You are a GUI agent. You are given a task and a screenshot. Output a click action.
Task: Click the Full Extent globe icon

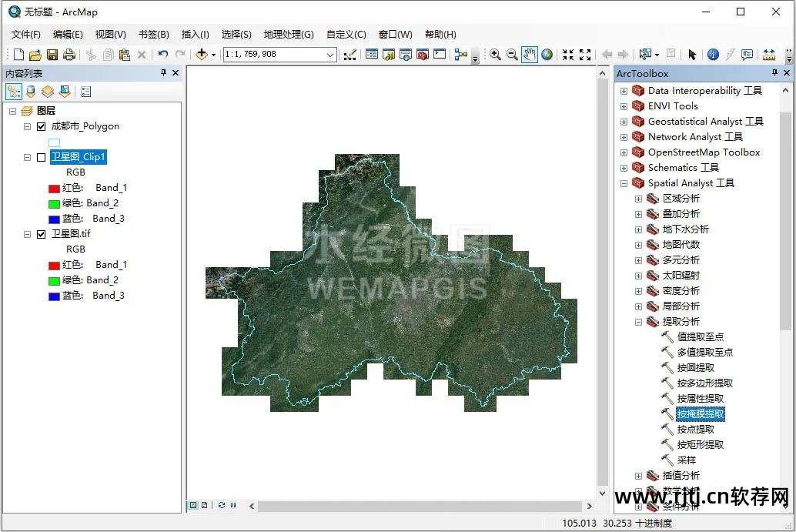547,55
